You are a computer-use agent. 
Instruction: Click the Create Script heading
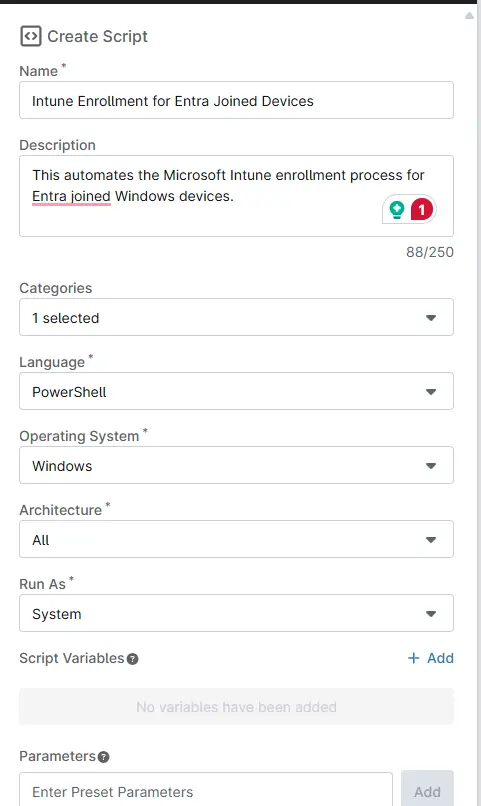point(97,36)
